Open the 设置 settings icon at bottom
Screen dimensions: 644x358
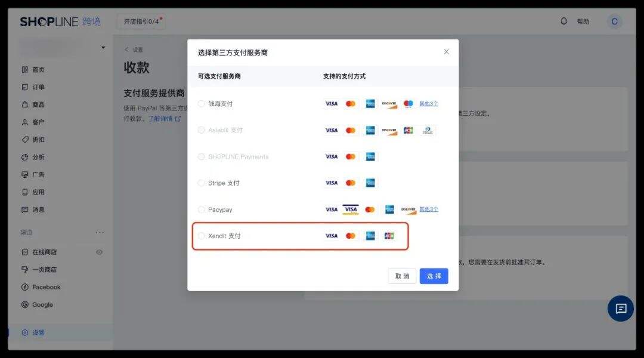pyautogui.click(x=24, y=333)
